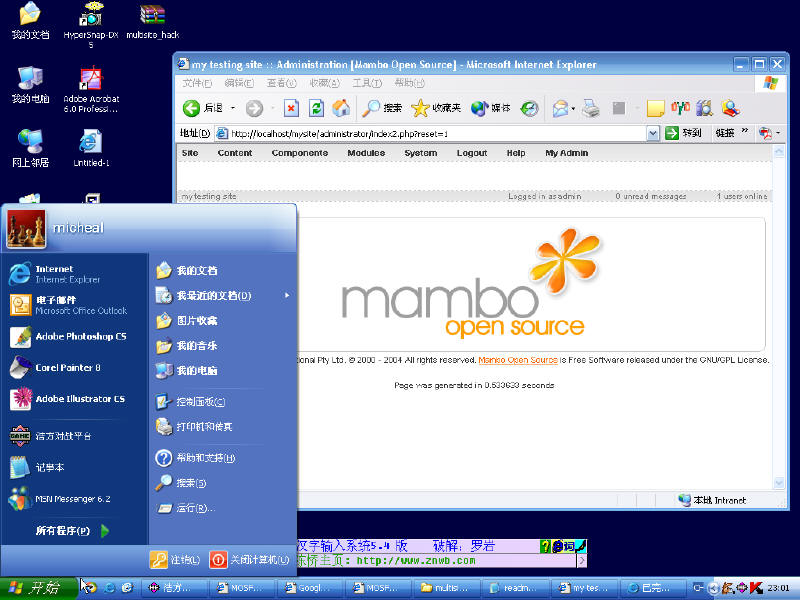
Task: Open 我的文档 desktop folder icon
Action: coord(30,21)
